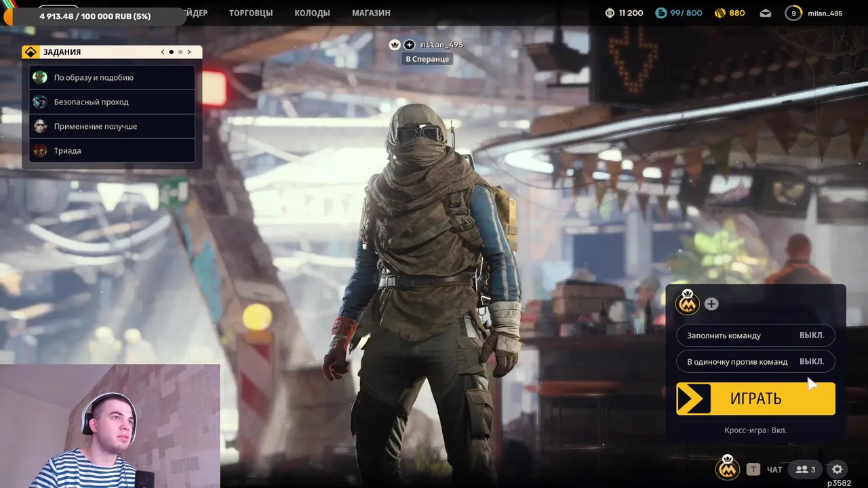This screenshot has height=488, width=868.
Task: Click the crown icon above the character
Action: (x=395, y=45)
